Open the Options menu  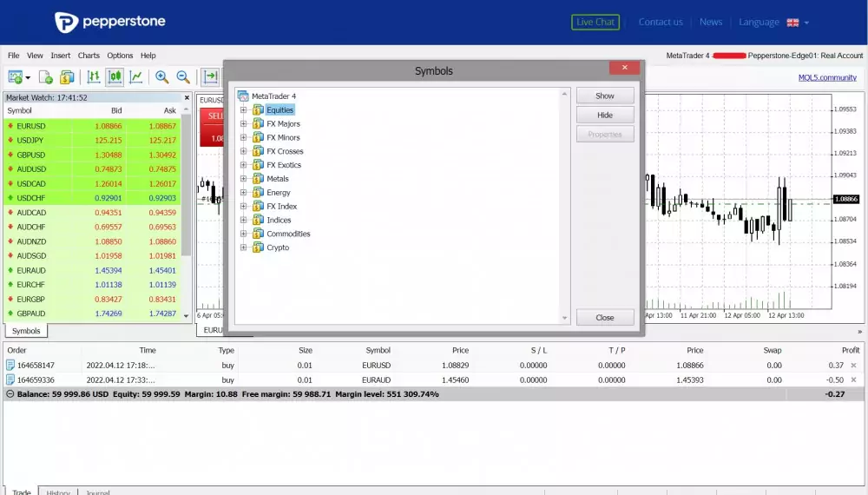(120, 56)
